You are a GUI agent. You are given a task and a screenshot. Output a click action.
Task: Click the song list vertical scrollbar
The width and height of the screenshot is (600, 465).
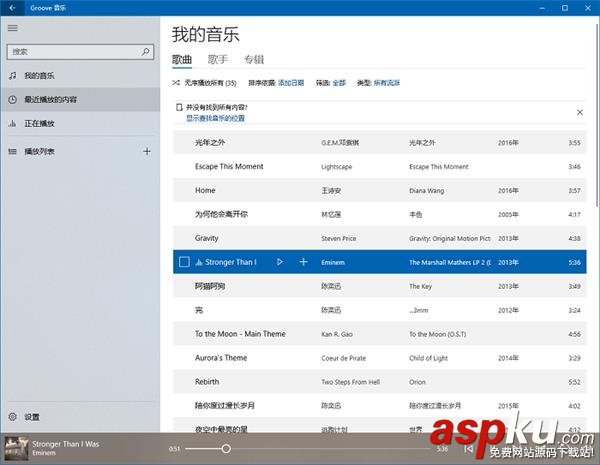(x=597, y=115)
